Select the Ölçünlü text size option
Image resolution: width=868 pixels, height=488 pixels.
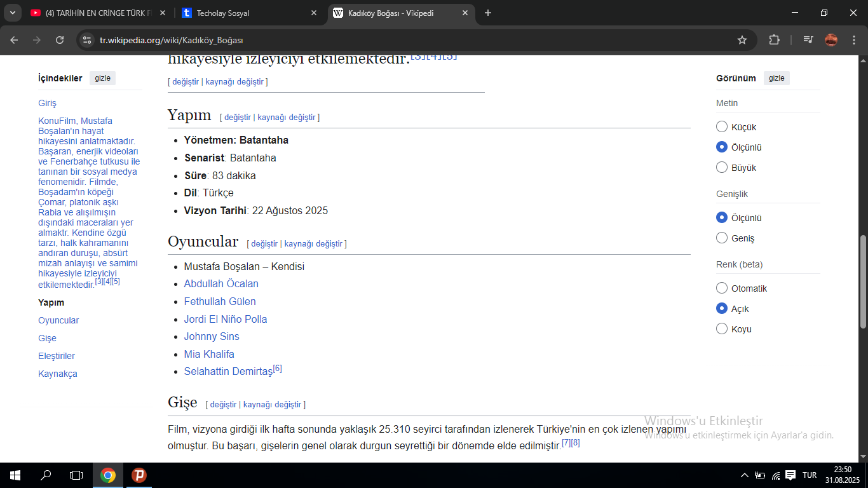pos(722,147)
